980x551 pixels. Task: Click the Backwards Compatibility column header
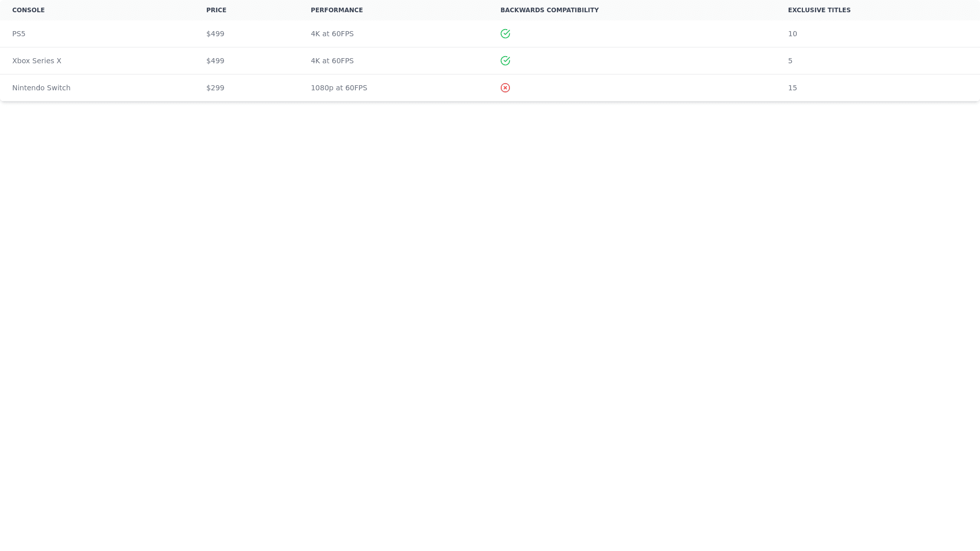tap(549, 10)
